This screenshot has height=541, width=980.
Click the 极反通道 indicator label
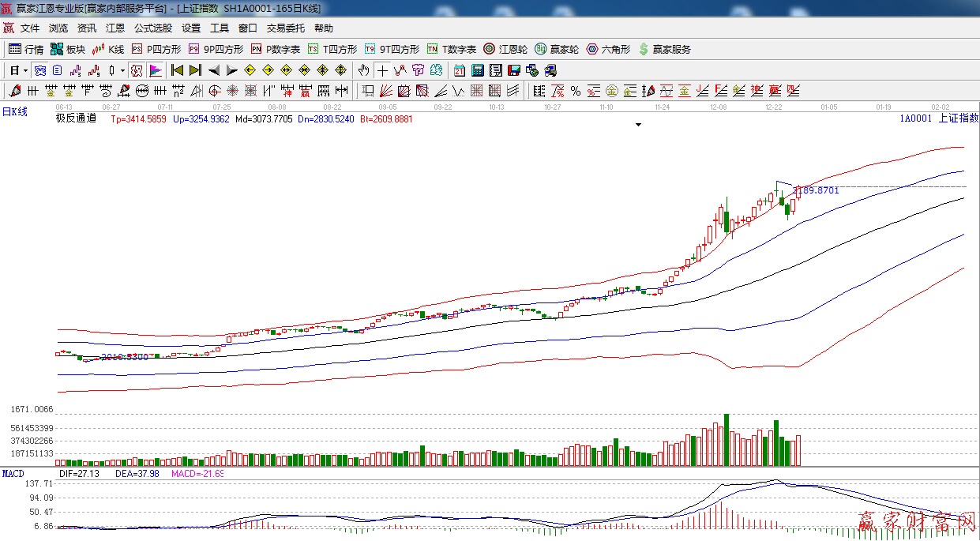point(76,118)
